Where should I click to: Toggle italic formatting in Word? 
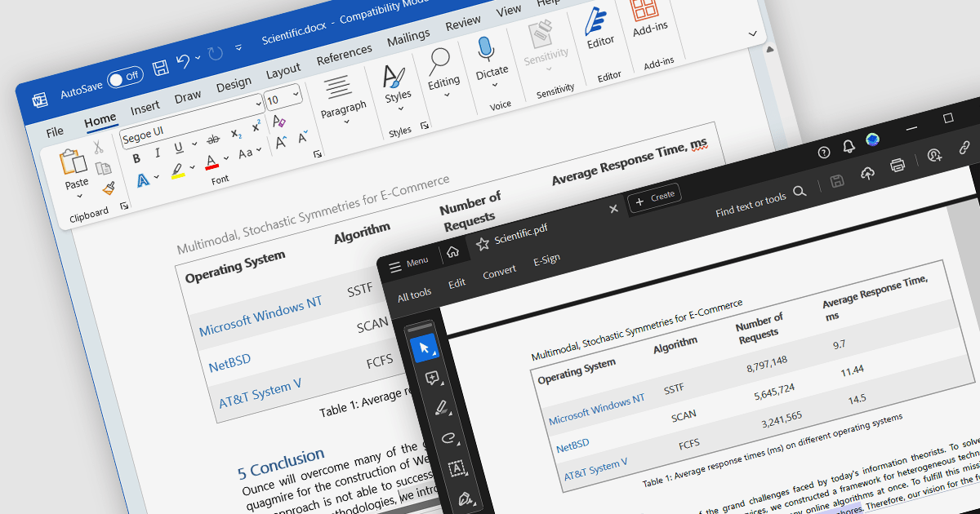pos(158,153)
